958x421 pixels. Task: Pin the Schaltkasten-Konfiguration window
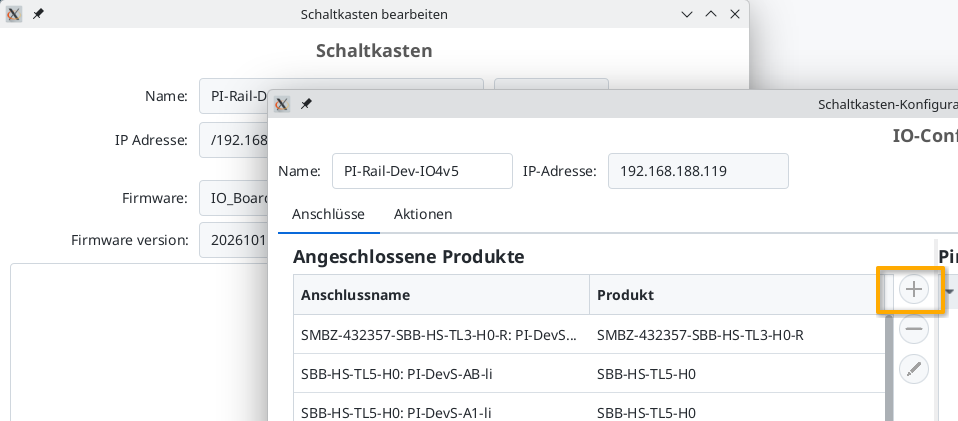click(x=306, y=104)
